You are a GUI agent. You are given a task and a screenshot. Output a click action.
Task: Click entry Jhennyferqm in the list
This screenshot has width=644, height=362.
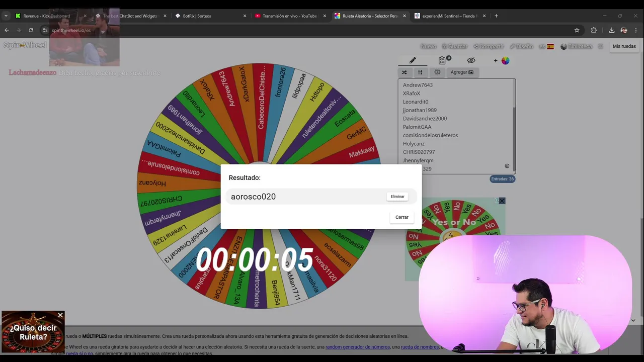pyautogui.click(x=418, y=160)
